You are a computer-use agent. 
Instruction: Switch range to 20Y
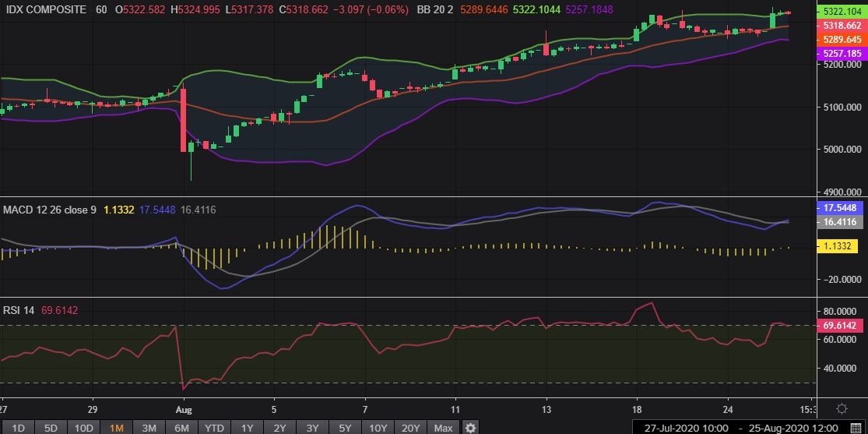[x=410, y=428]
